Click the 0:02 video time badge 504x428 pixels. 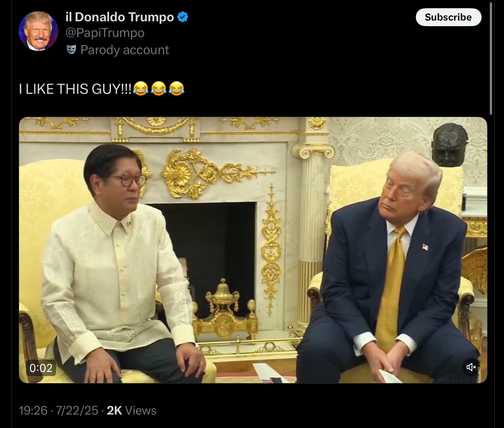pos(41,368)
